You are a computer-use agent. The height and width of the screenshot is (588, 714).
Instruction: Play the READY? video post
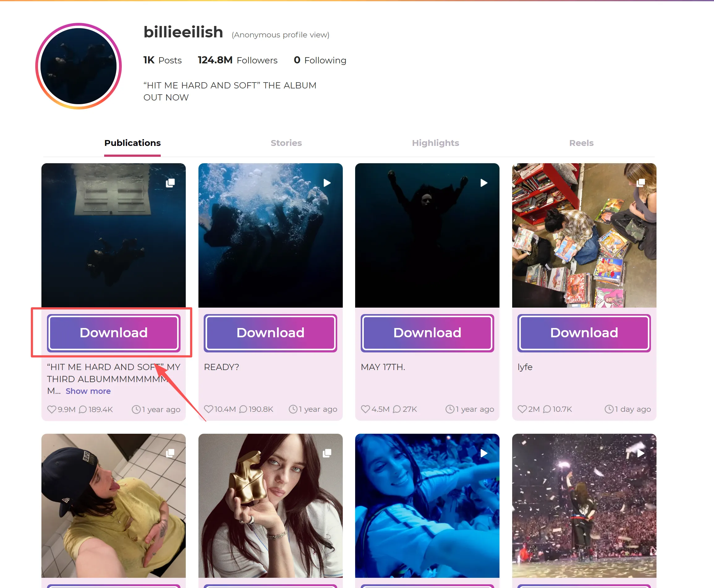pyautogui.click(x=326, y=183)
